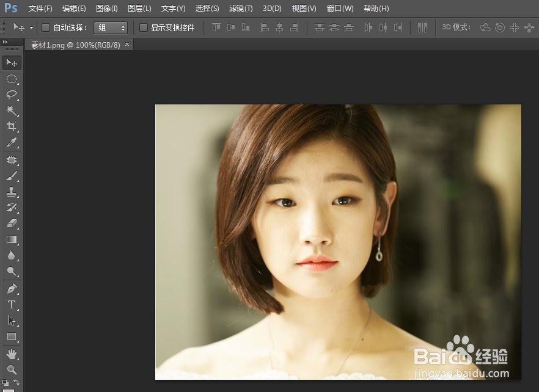The width and height of the screenshot is (539, 392).
Task: Select the Gradient tool
Action: point(12,239)
